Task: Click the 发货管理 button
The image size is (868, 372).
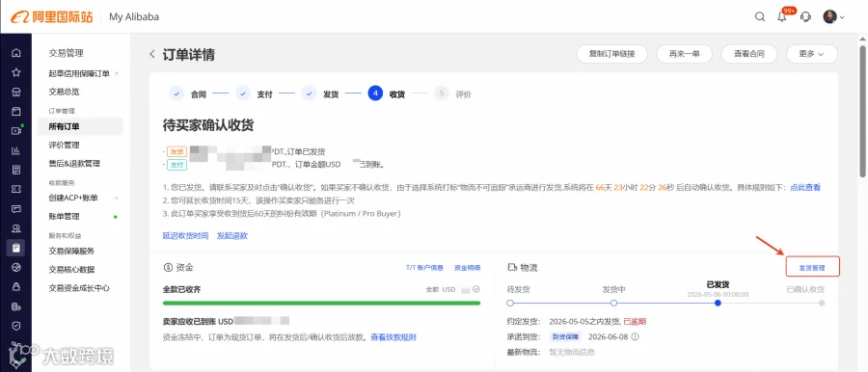Action: (x=813, y=267)
